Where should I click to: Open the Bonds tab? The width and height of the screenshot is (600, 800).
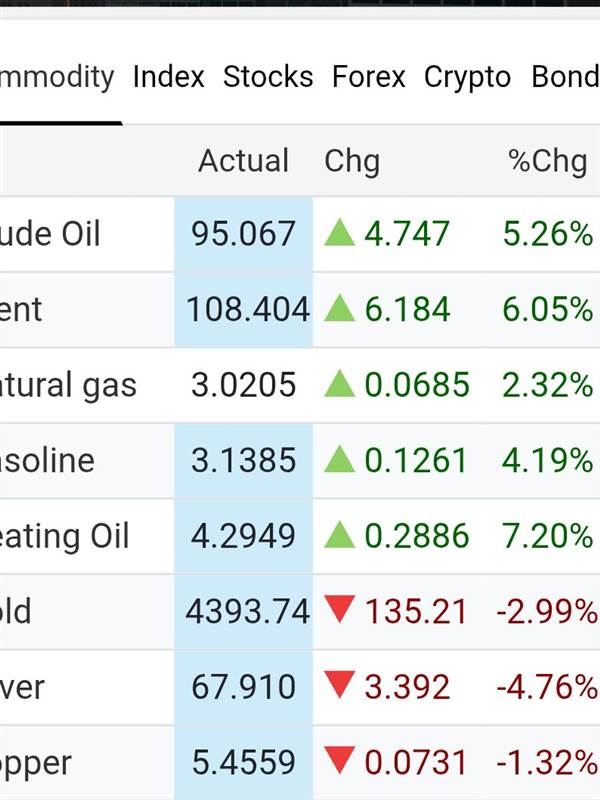point(565,77)
